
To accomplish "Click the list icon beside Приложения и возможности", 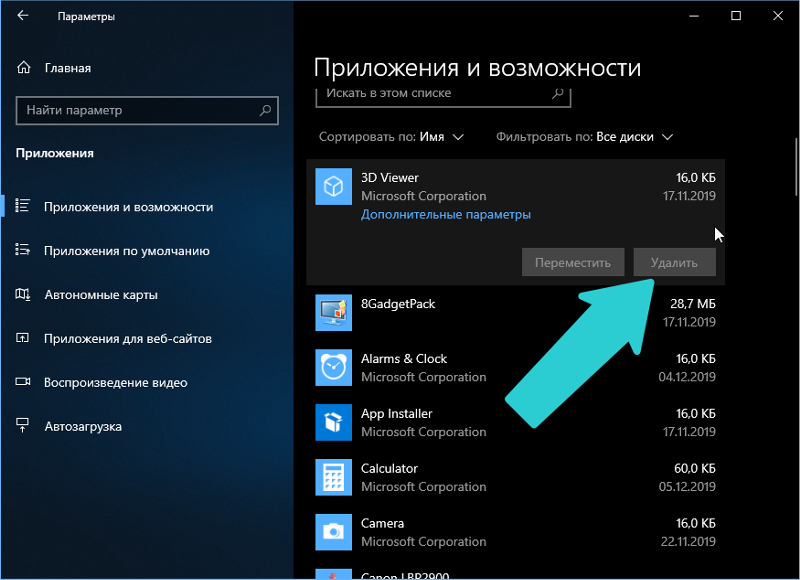I will tap(22, 206).
